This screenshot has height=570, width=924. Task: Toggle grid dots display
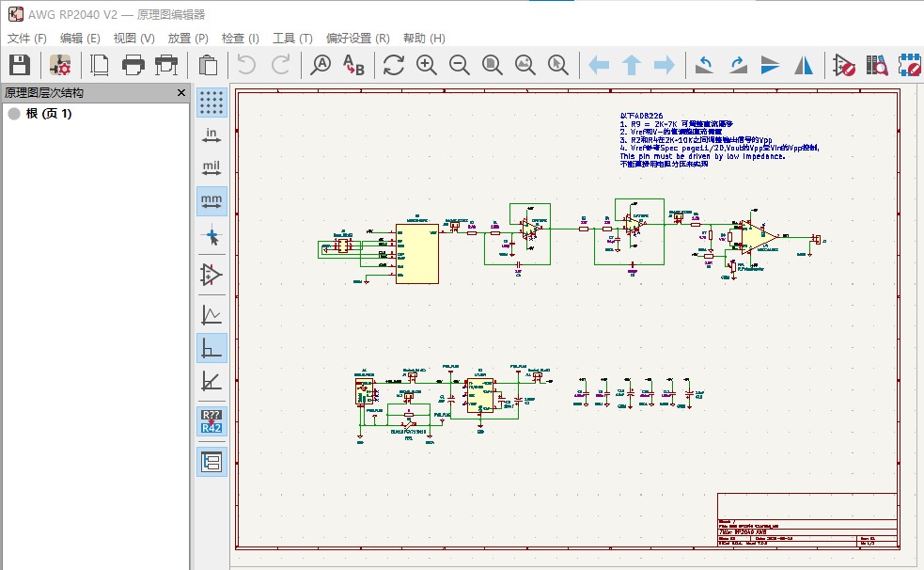click(211, 103)
